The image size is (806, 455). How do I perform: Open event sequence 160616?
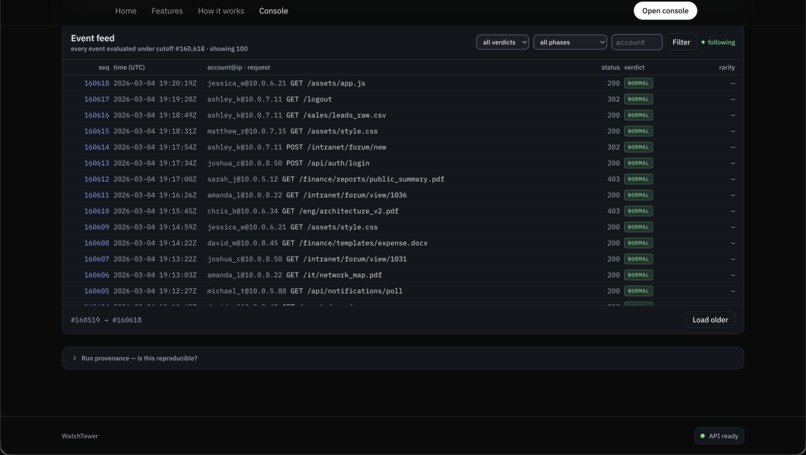tap(97, 115)
